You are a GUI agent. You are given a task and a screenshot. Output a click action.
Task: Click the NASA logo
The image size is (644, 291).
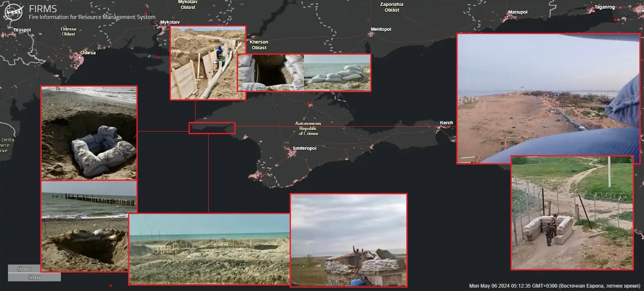[13, 12]
